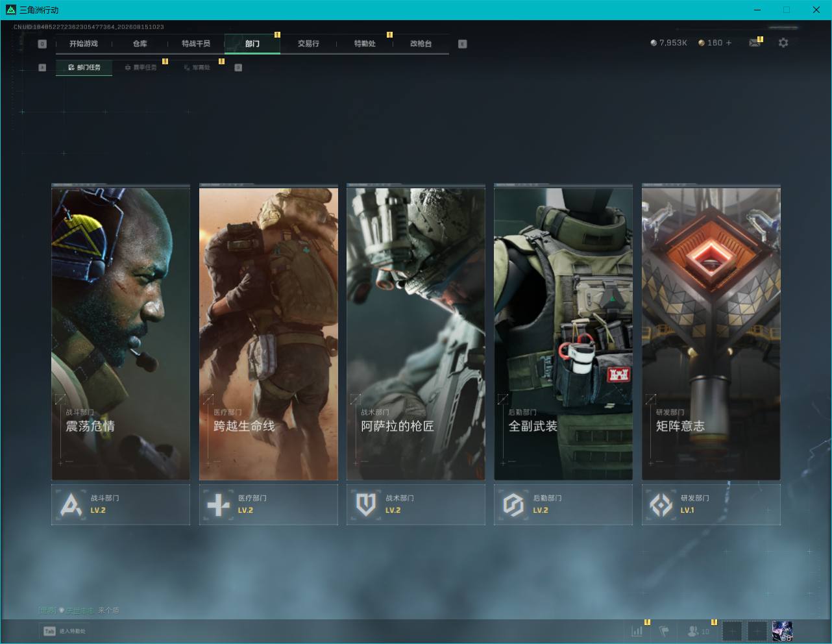Click the 三角洲行动 app icon in title bar
This screenshot has width=832, height=644.
[x=10, y=10]
